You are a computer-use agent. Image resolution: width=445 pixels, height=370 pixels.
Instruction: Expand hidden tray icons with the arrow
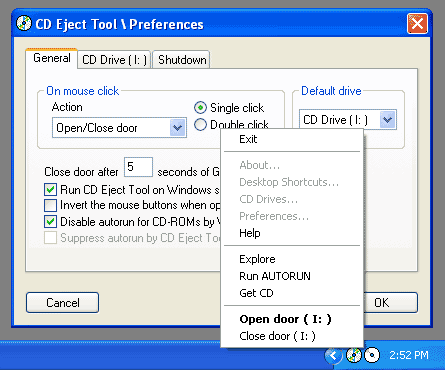click(333, 356)
